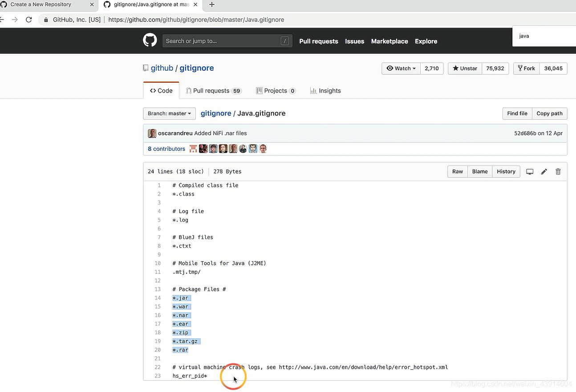
Task: Open the gitignore repository title link
Action: click(197, 68)
